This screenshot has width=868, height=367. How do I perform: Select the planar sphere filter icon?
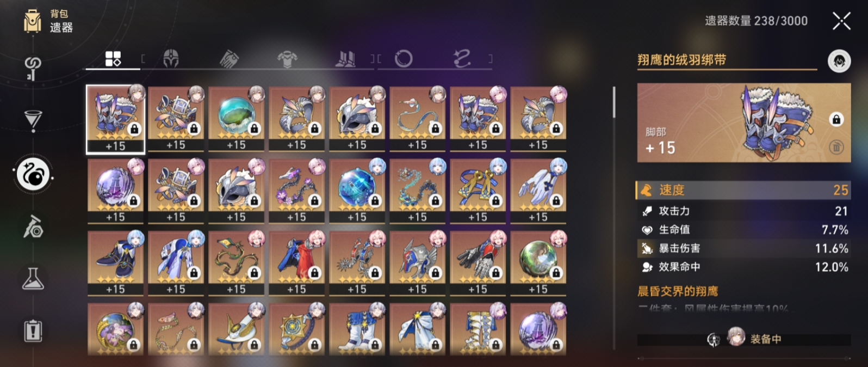click(x=404, y=58)
